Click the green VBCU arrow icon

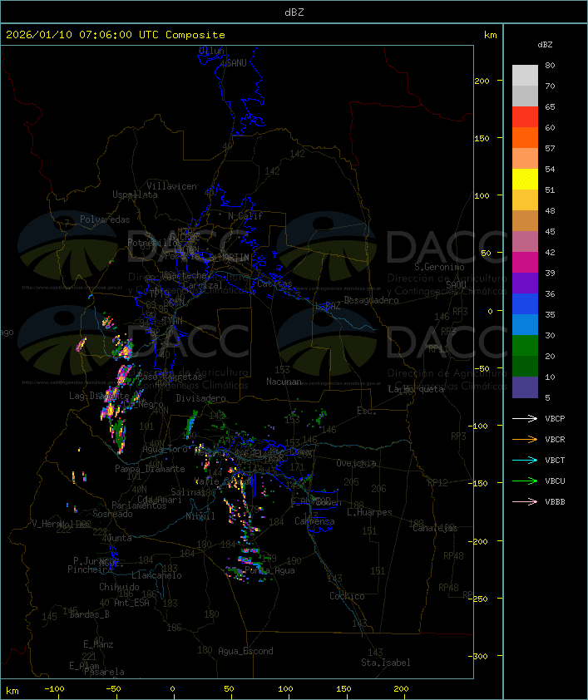click(524, 481)
